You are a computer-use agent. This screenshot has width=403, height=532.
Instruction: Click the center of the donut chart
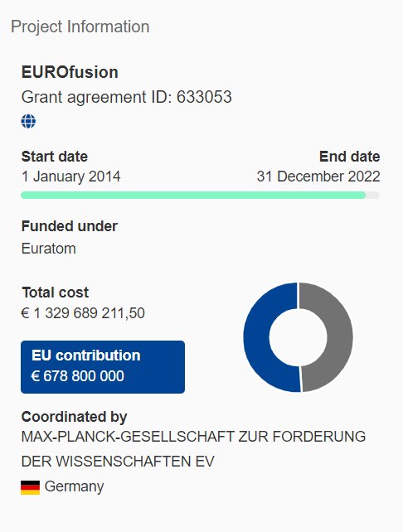coord(298,337)
